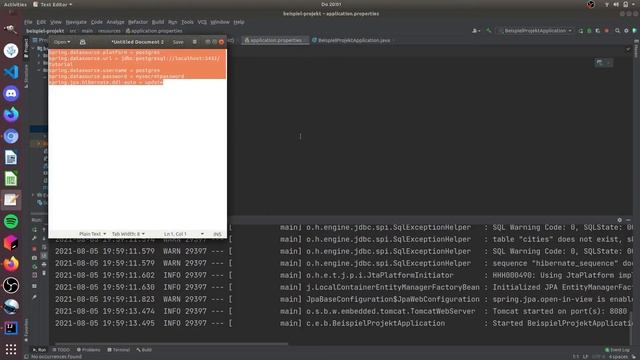Image resolution: width=640 pixels, height=360 pixels.
Task: Toggle the Structure side panel tab
Action: pos(26,76)
